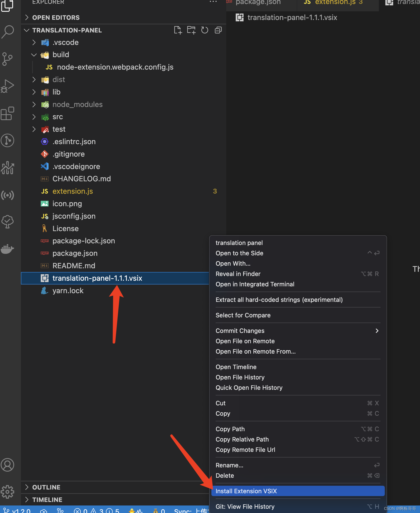Click the git branch v1.2.0 status item

(x=17, y=511)
